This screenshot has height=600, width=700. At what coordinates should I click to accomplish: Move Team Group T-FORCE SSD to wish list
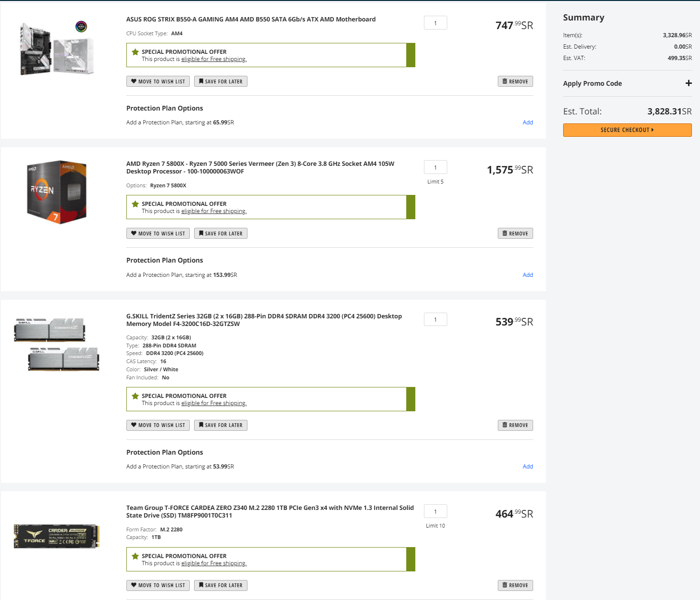[158, 585]
